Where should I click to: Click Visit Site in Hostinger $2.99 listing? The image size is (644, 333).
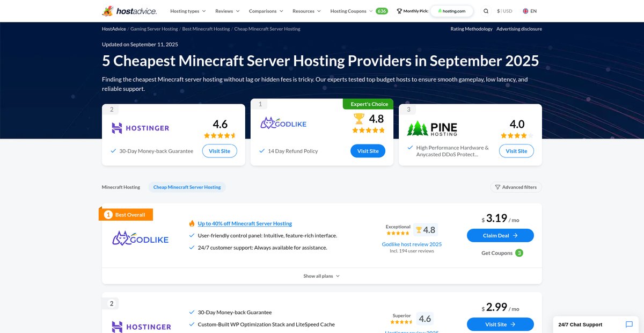click(500, 324)
